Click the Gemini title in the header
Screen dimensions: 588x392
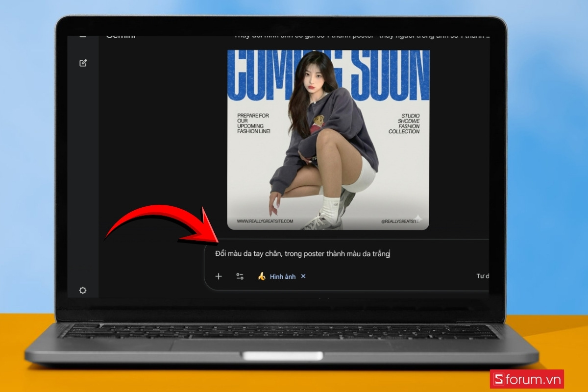coord(121,36)
